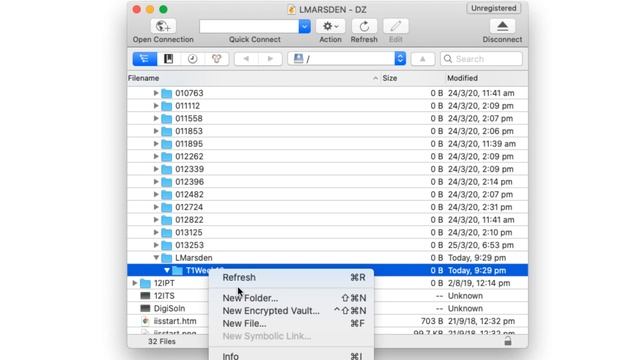
Task: Click the 12ITS drive icon
Action: click(145, 296)
